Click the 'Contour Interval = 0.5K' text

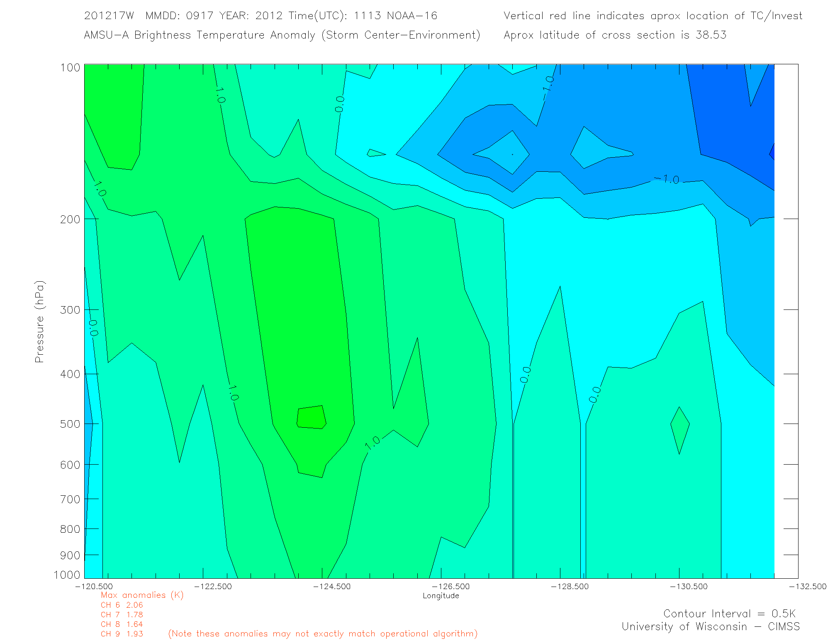tap(729, 614)
